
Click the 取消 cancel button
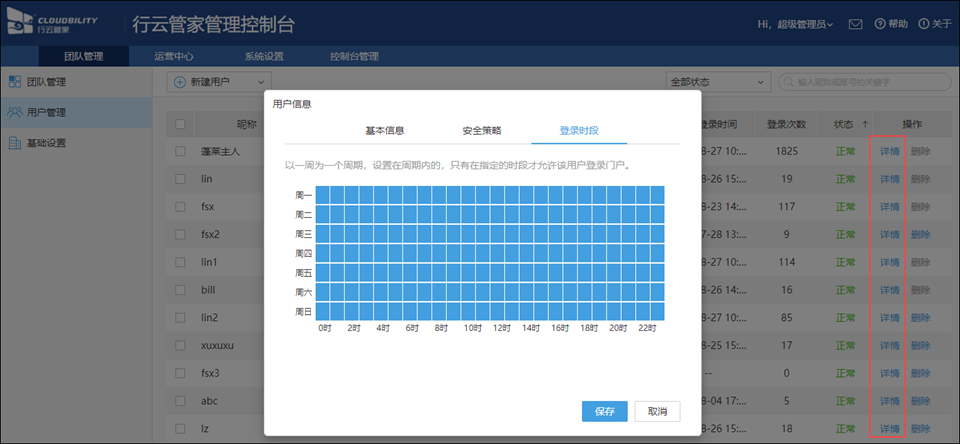(x=657, y=411)
